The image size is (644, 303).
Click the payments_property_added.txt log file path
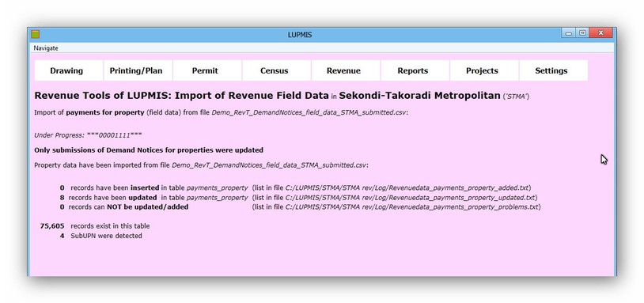point(408,187)
